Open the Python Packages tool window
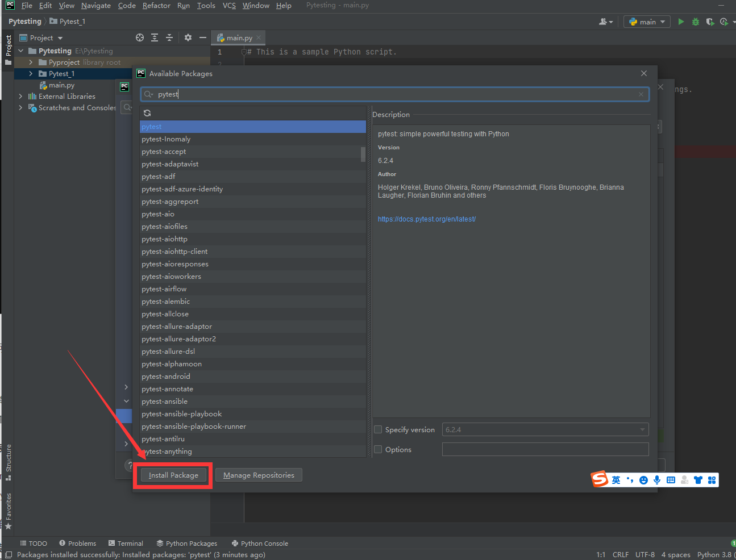Screen dimensions: 736x560 (x=187, y=544)
